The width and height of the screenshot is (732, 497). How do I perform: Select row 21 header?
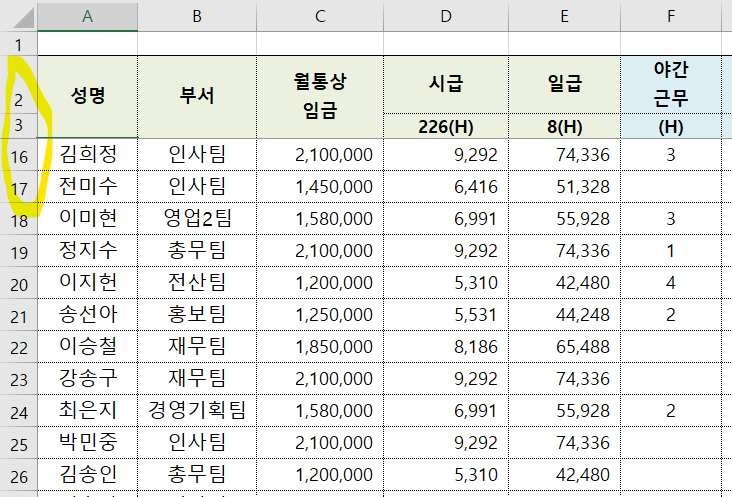tap(19, 315)
